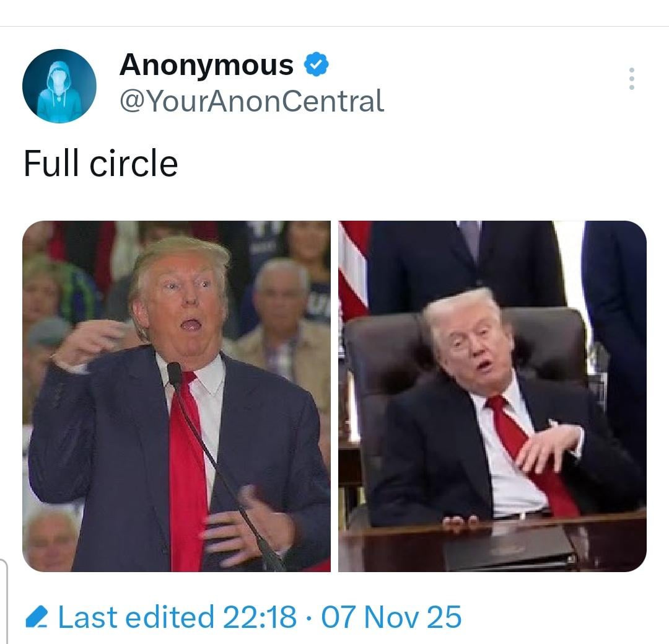Click the blue verified checkmark badge
This screenshot has width=669, height=644.
tap(316, 64)
